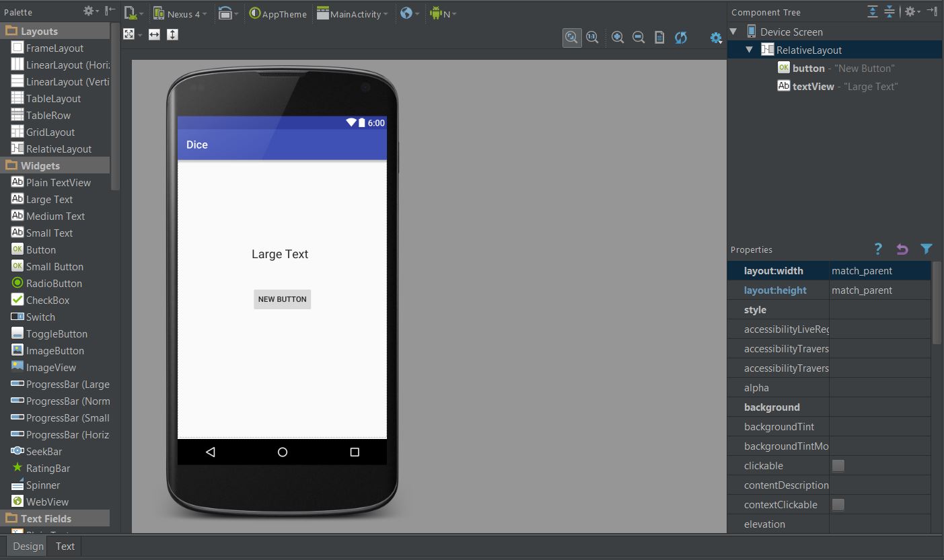The image size is (944, 560).
Task: Click the Properties filter funnel icon
Action: pos(927,249)
